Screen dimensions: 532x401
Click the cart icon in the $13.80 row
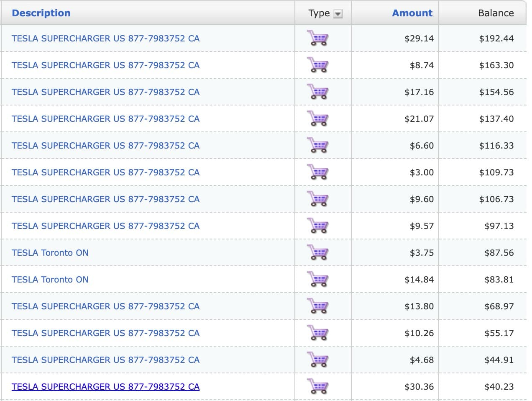(x=317, y=306)
